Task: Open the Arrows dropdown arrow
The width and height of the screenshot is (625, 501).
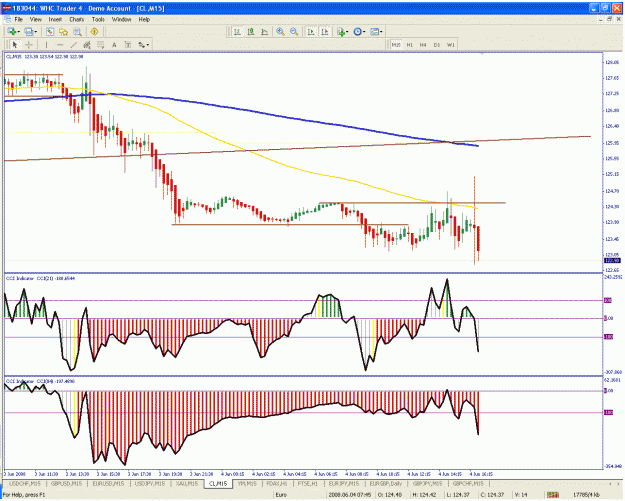Action: [x=148, y=45]
